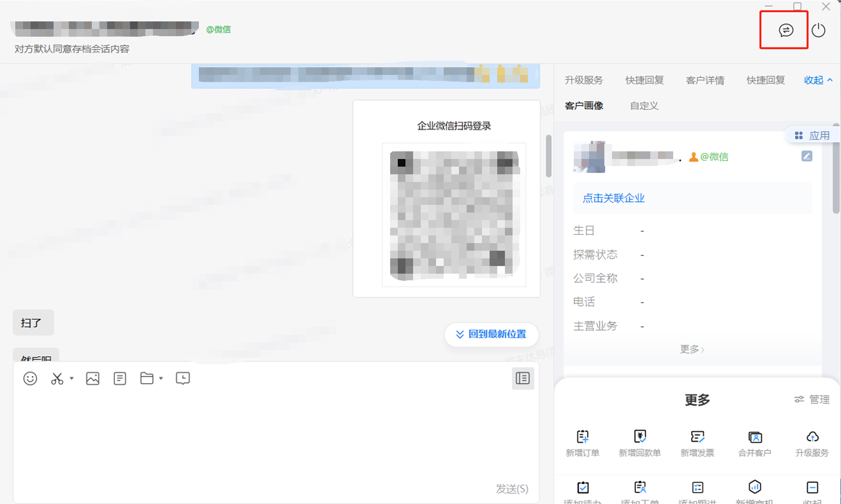Open the emoji picker
Image resolution: width=841 pixels, height=504 pixels.
click(x=30, y=378)
